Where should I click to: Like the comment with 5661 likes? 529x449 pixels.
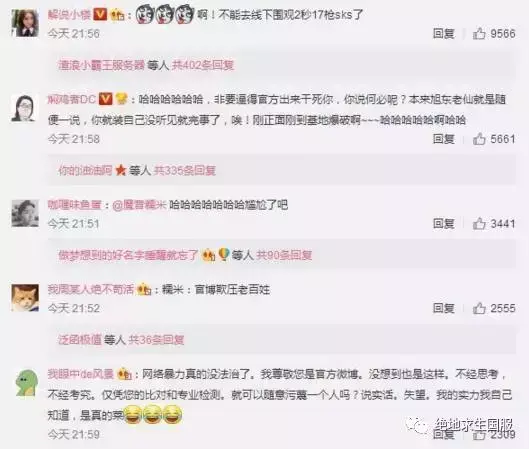(x=479, y=139)
